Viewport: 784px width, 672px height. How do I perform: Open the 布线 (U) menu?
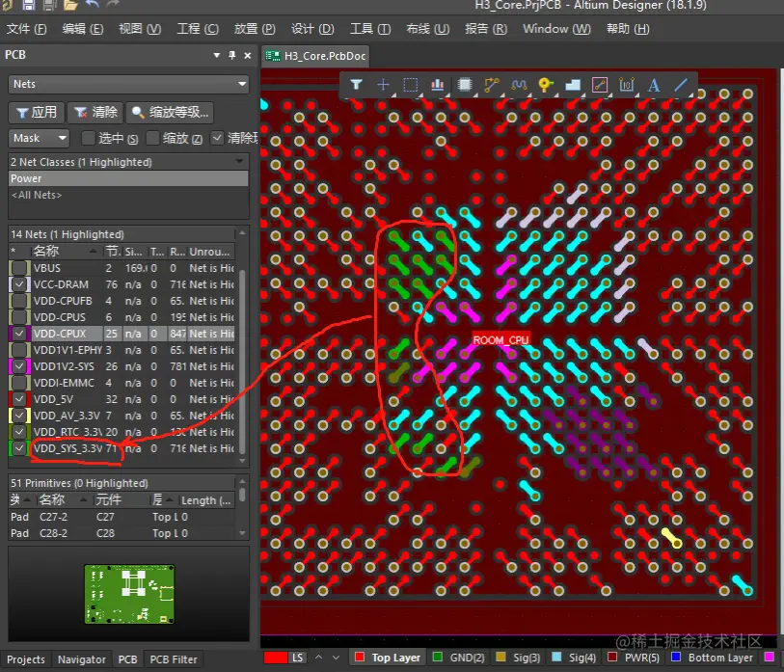click(428, 29)
